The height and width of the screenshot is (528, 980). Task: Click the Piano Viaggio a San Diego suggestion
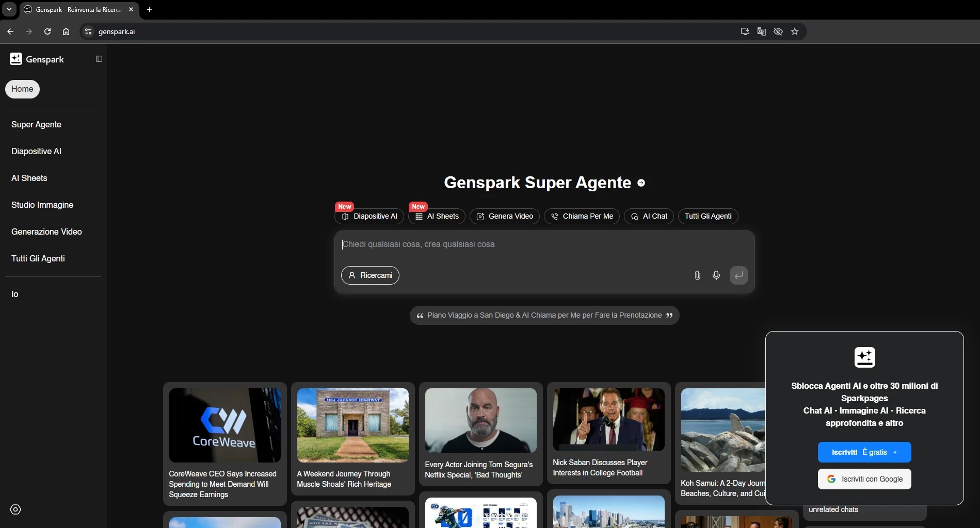[544, 315]
